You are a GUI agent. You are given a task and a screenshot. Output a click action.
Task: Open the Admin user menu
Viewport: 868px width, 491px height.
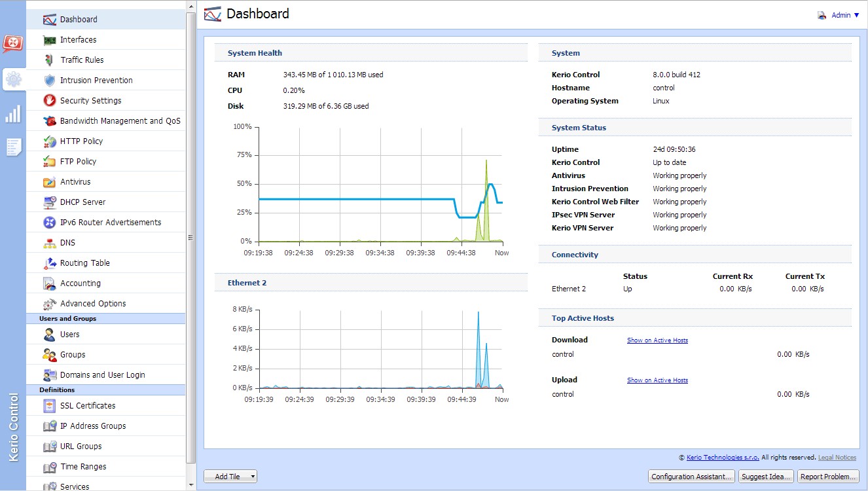[x=845, y=15]
